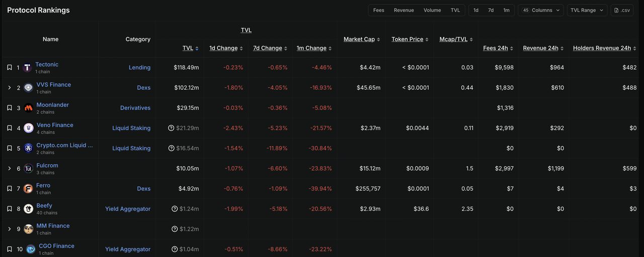The width and height of the screenshot is (644, 257).
Task: Open the Liquid Staking category link for Veno
Action: point(131,128)
